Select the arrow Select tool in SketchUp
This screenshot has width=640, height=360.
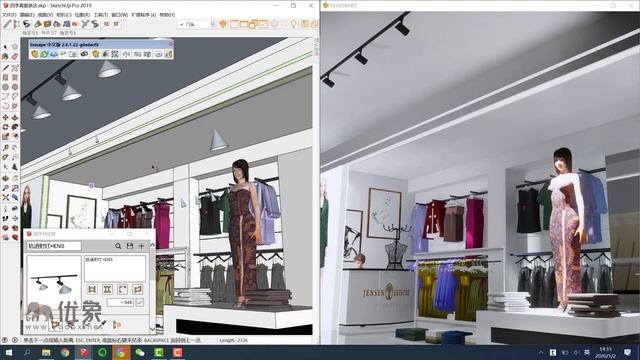[5, 46]
